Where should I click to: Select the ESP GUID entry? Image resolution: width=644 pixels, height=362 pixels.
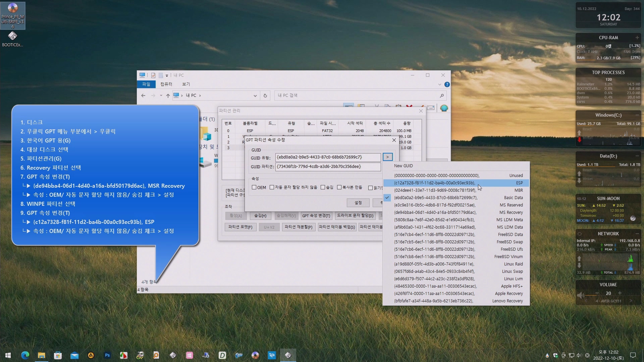tap(456, 183)
